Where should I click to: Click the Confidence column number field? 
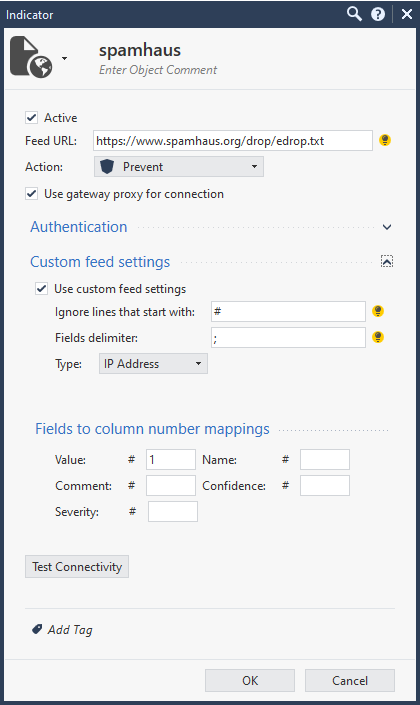[325, 486]
